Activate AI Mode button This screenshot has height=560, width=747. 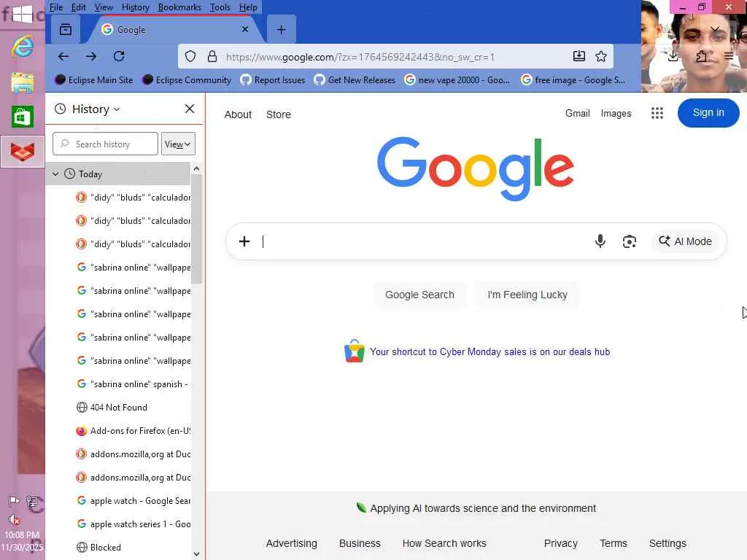685,241
